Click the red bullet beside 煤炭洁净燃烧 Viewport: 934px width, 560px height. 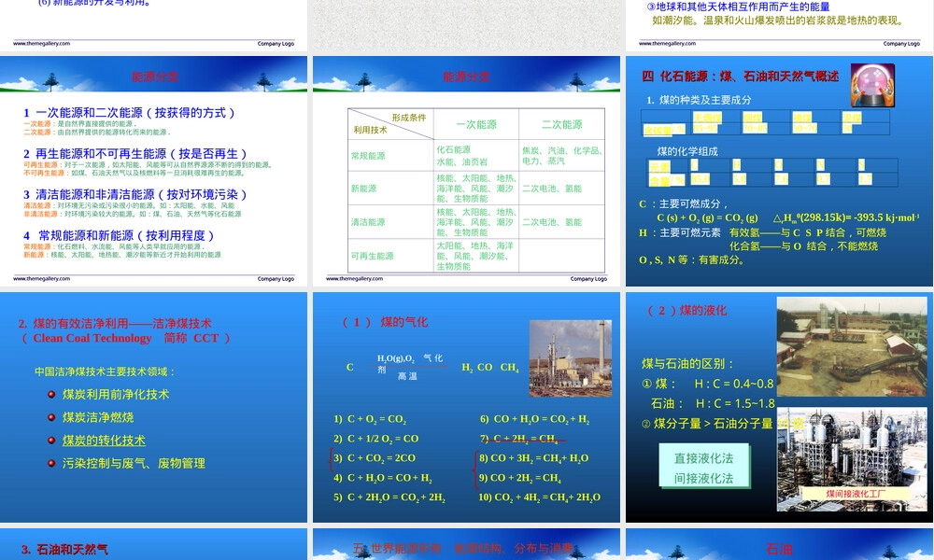[51, 417]
